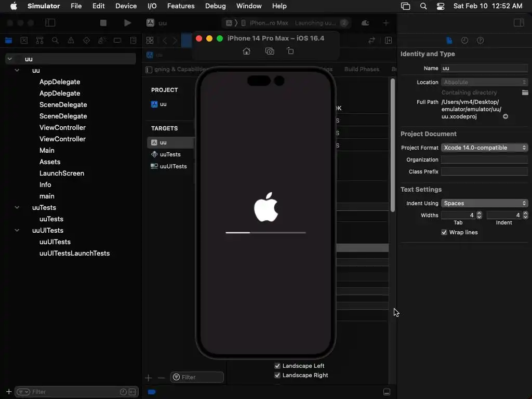
Task: Open Spotlight search in menu bar
Action: (x=423, y=6)
